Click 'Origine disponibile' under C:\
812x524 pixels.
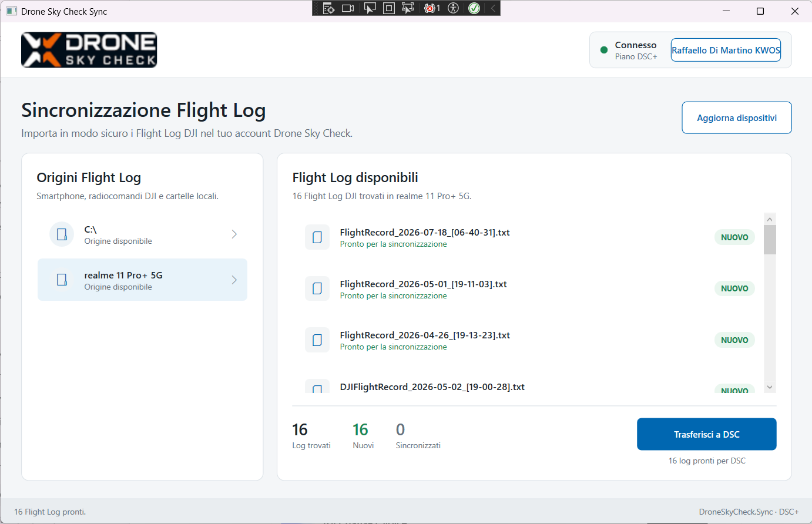pos(118,241)
